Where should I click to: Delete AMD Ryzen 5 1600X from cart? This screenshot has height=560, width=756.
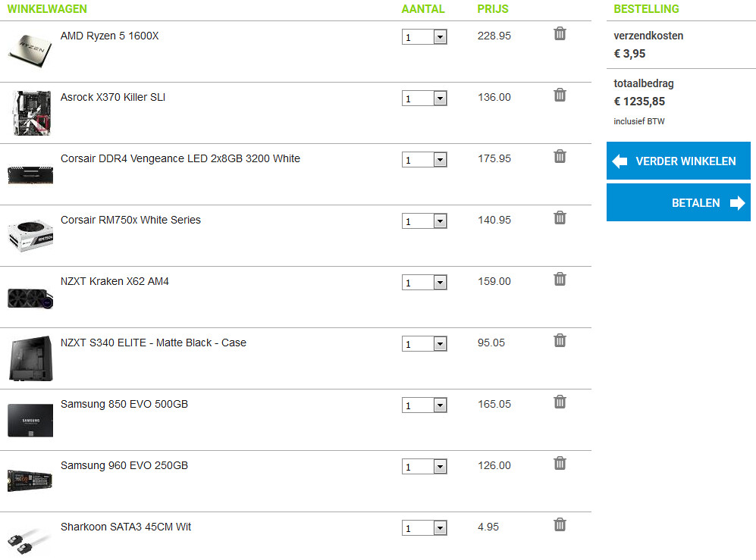point(560,34)
